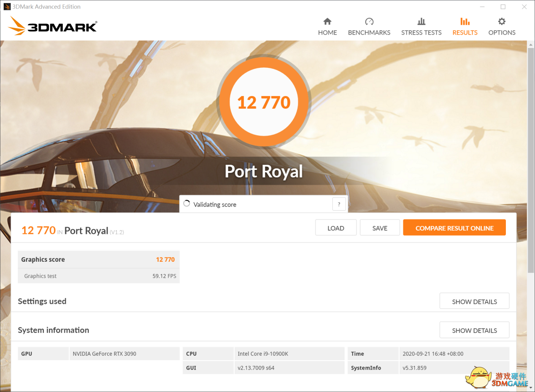Show details for Settings used
535x392 pixels.
click(474, 301)
